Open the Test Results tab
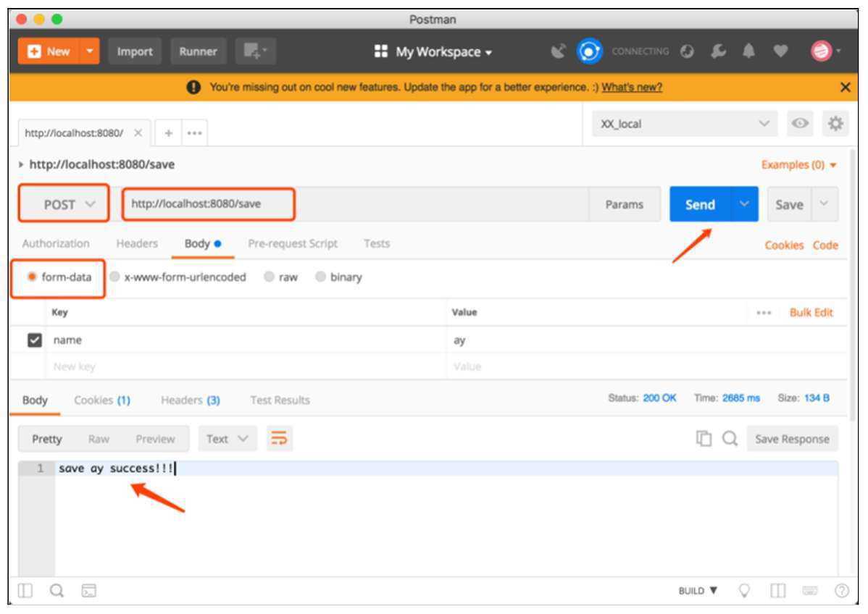This screenshot has height=614, width=868. point(280,400)
